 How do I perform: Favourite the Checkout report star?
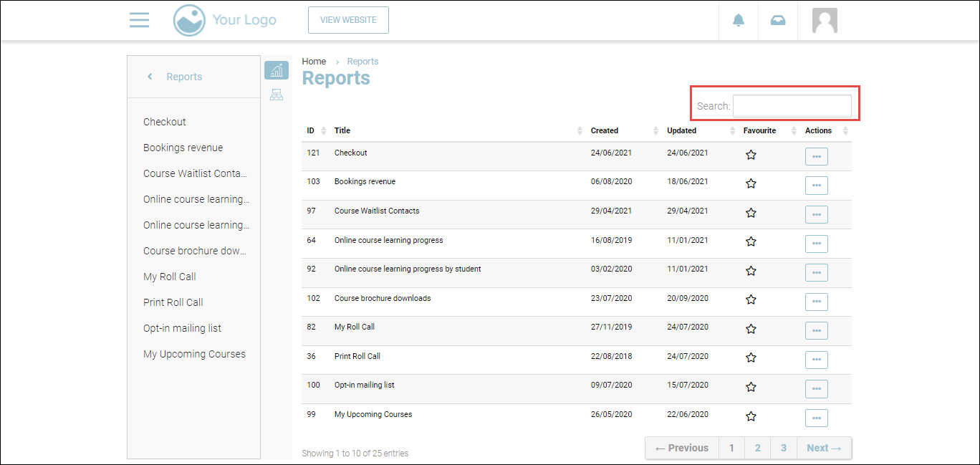pyautogui.click(x=751, y=155)
